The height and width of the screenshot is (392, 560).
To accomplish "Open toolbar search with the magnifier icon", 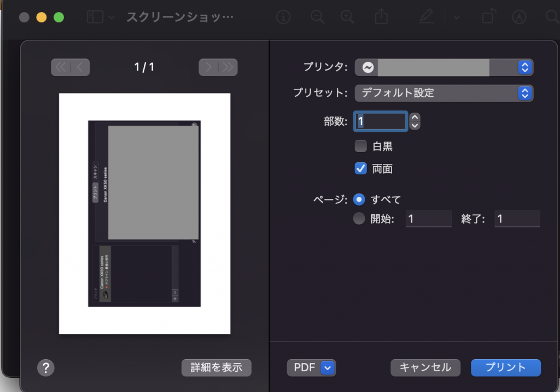I will click(x=551, y=17).
